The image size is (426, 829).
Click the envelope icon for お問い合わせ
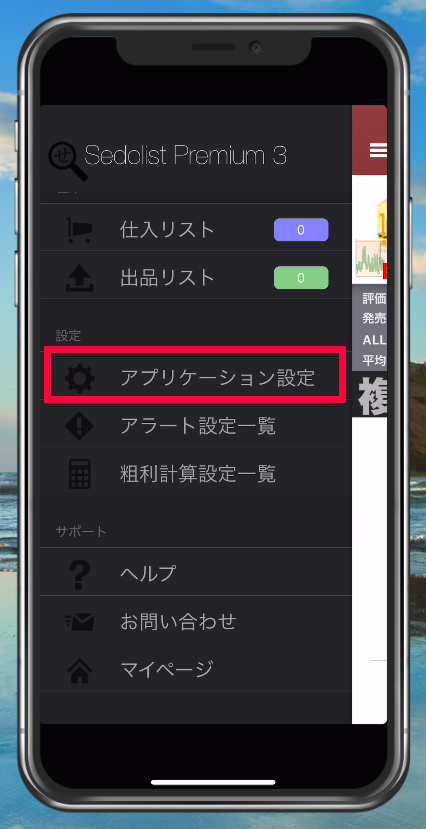coord(79,622)
